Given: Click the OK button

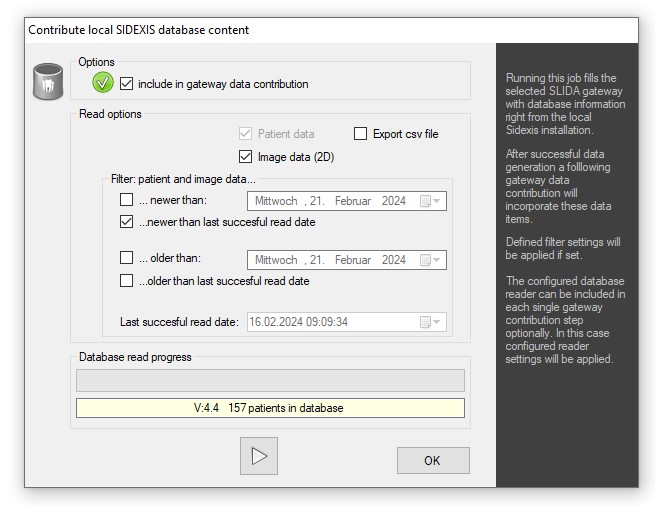Looking at the screenshot, I should 432,461.
